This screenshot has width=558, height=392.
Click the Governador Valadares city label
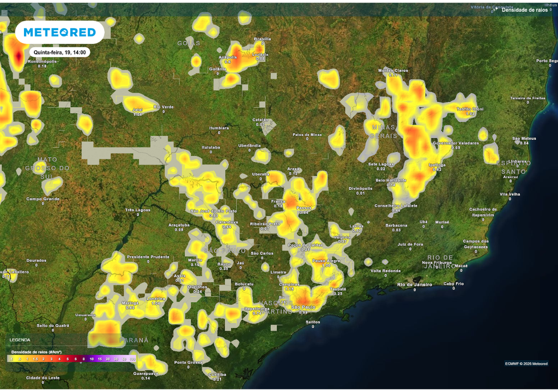pos(456,143)
